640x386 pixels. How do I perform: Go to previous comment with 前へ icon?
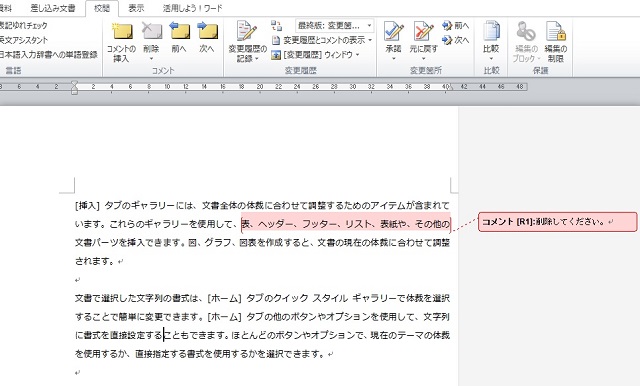[179, 32]
